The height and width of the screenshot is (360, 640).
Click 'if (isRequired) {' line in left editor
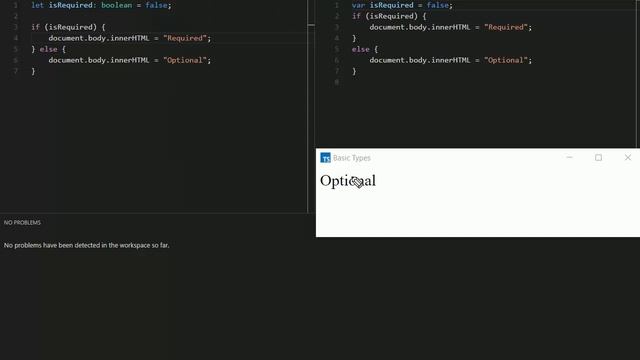tap(68, 27)
